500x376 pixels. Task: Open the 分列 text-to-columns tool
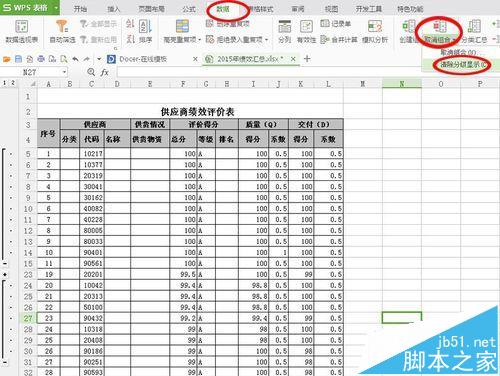click(284, 32)
